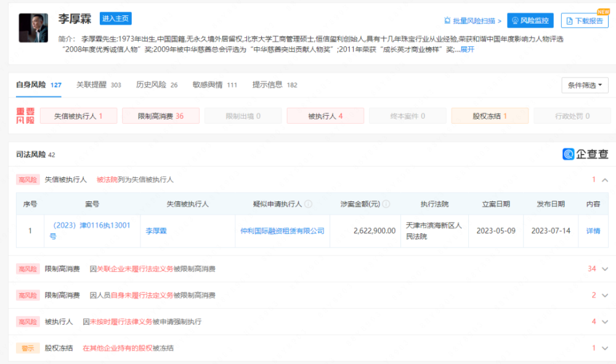
Task: Switch to the 历史风险 tab
Action: tap(156, 85)
